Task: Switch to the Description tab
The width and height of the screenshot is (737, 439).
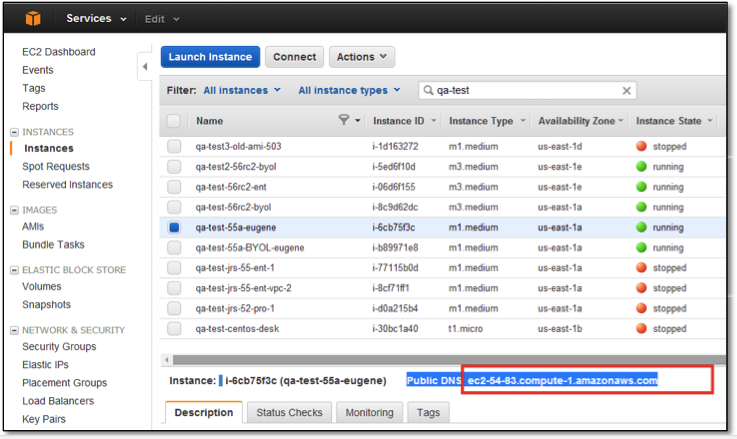Action: 204,412
